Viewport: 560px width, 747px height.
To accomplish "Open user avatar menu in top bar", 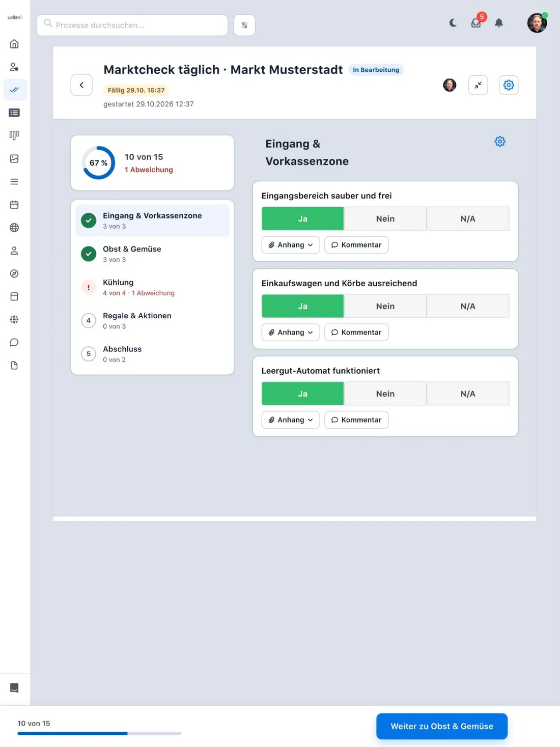I will coord(537,23).
